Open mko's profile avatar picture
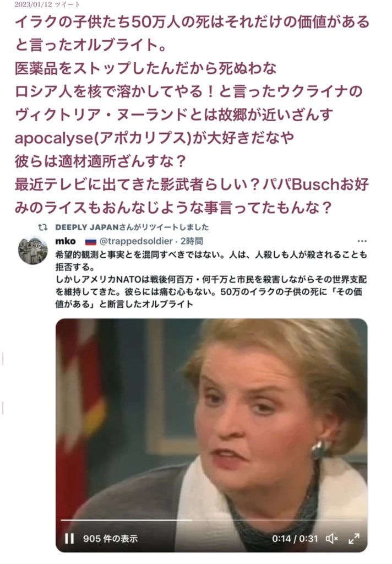 coord(32,251)
